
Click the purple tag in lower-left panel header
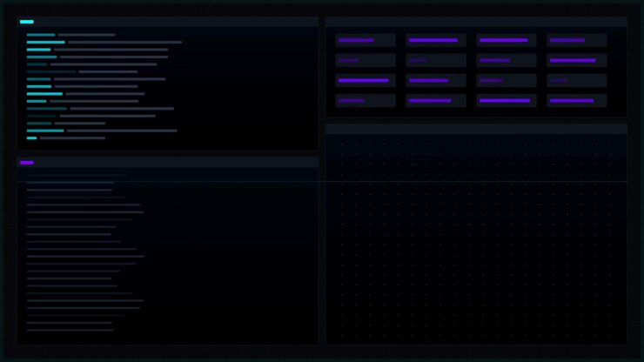[x=27, y=163]
